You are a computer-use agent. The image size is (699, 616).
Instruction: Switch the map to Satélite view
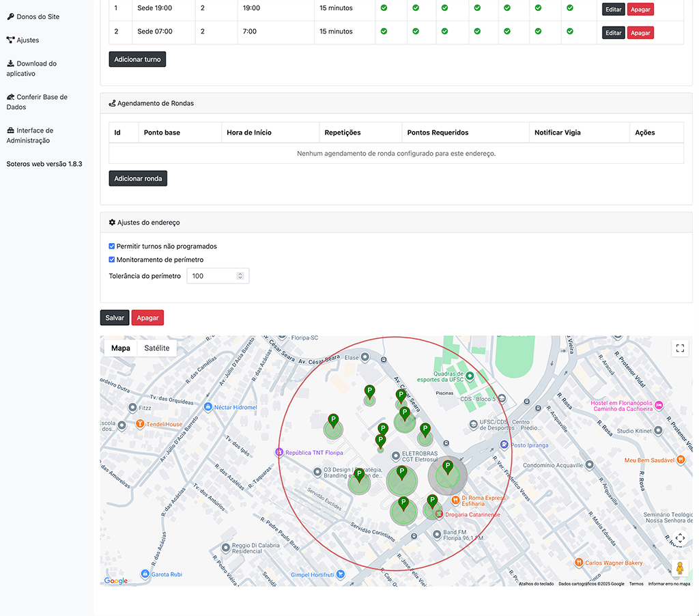pyautogui.click(x=157, y=348)
